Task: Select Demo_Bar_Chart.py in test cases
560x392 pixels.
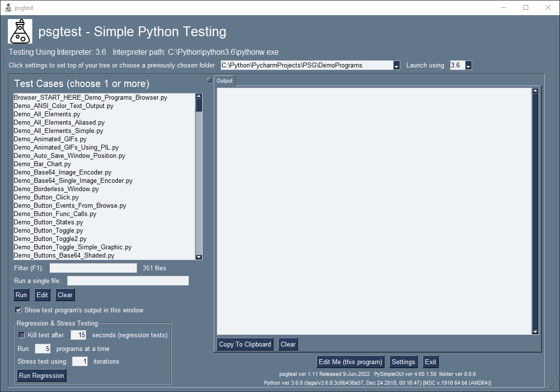Action: 43,164
